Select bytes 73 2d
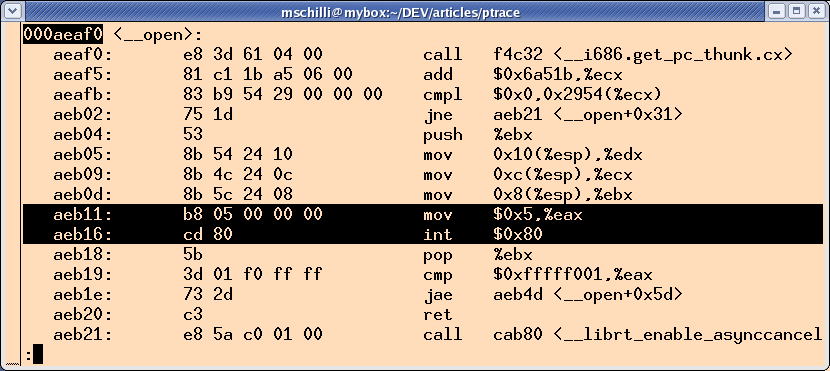The image size is (830, 371). 208,294
